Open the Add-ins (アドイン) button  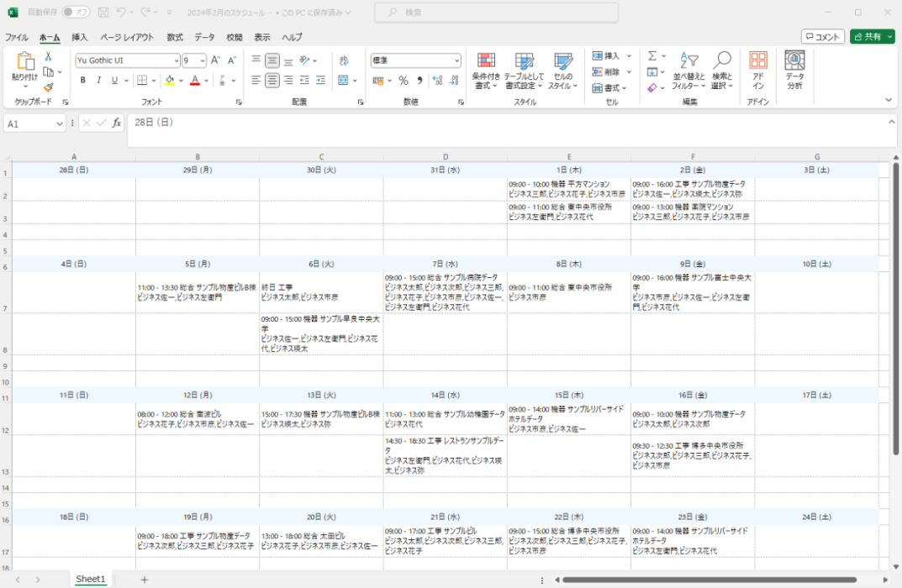pyautogui.click(x=757, y=71)
